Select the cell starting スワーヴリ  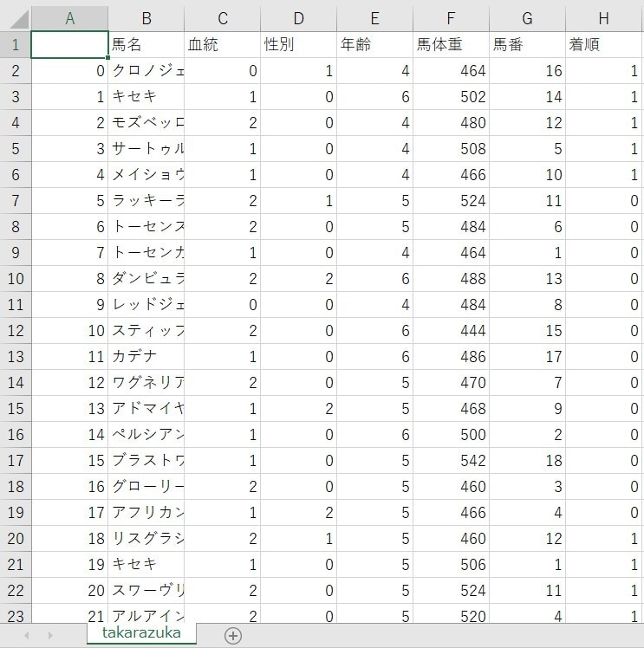(x=146, y=590)
